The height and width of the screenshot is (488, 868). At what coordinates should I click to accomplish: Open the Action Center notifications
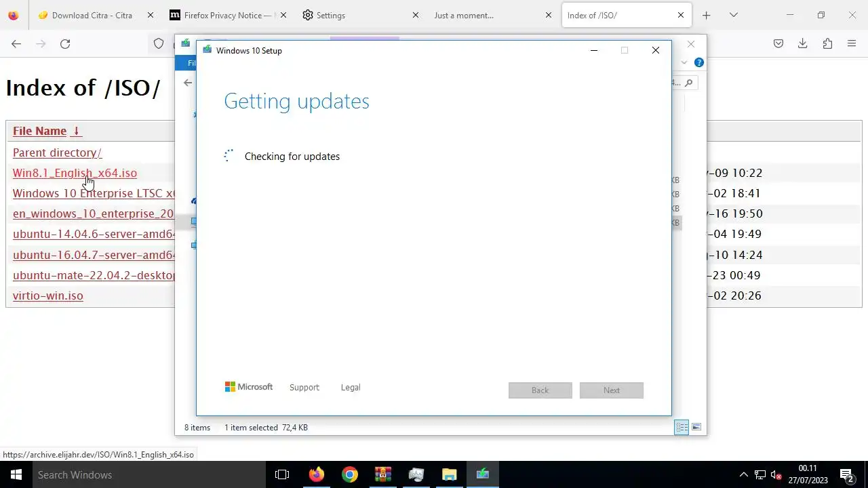846,474
